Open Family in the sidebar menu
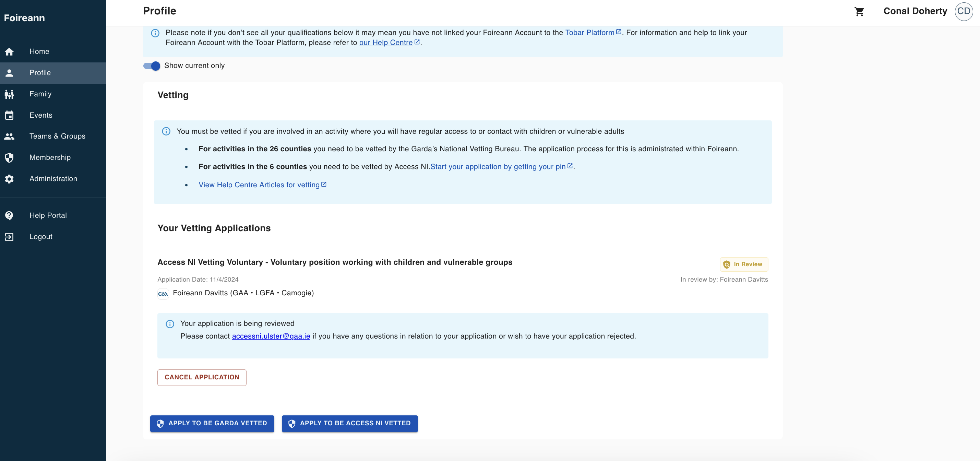980x461 pixels. 53,94
